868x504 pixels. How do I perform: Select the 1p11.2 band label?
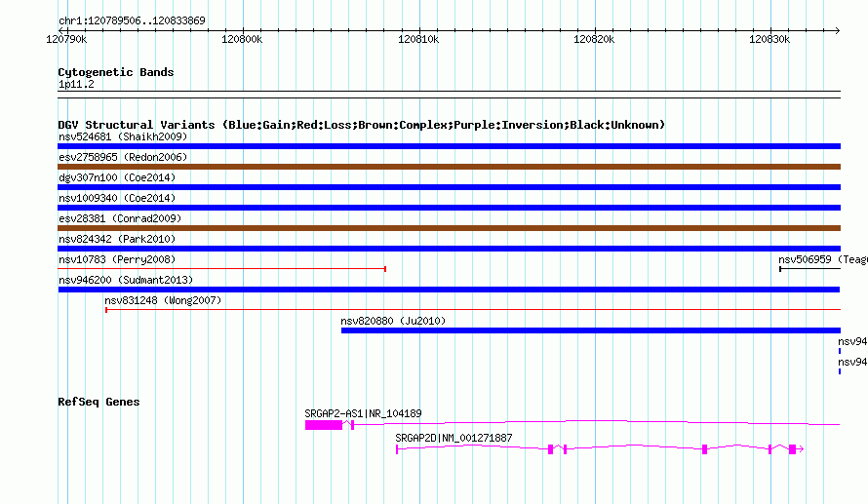coord(76,84)
